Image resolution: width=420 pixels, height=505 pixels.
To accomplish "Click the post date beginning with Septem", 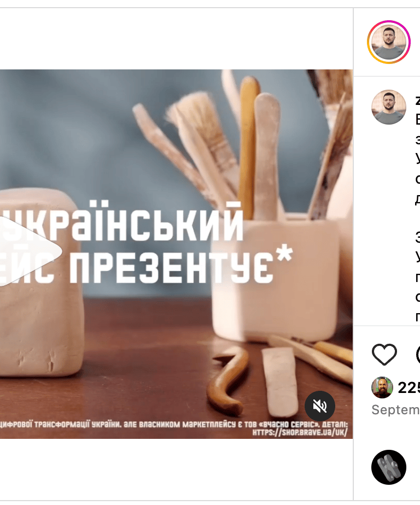I will point(395,410).
